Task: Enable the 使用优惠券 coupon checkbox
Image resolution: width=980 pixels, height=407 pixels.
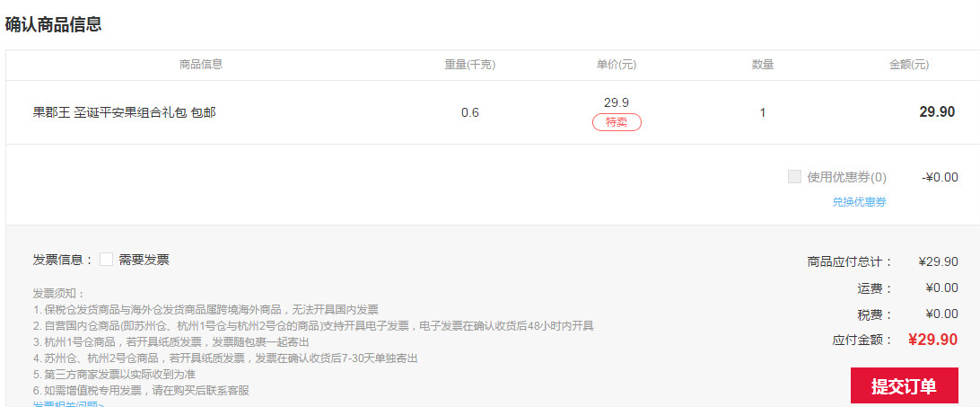Action: [x=794, y=177]
